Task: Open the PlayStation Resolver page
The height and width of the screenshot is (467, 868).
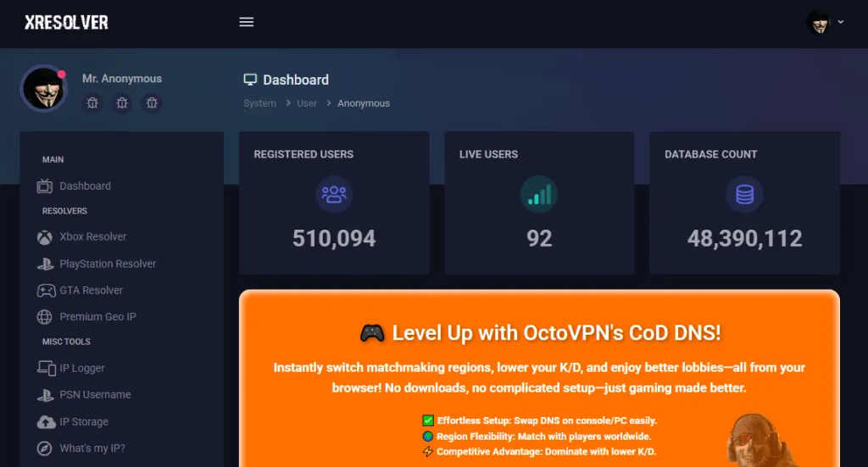Action: 108,264
